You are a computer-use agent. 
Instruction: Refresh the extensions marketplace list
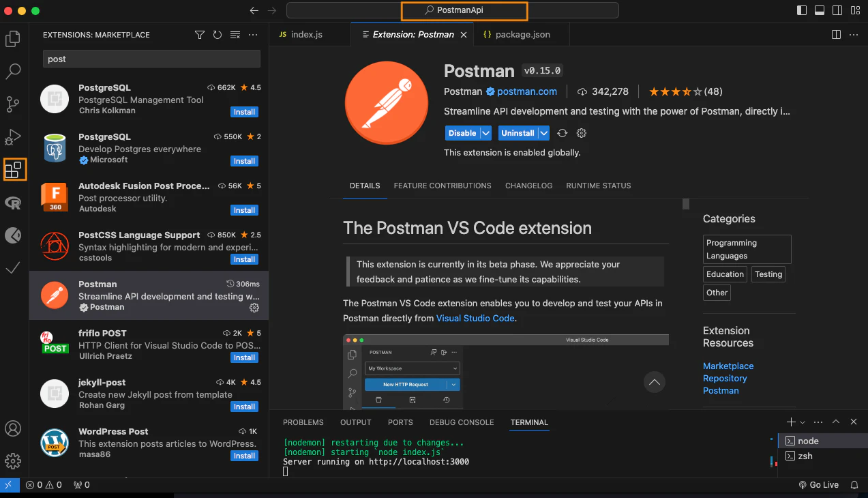[x=218, y=35]
